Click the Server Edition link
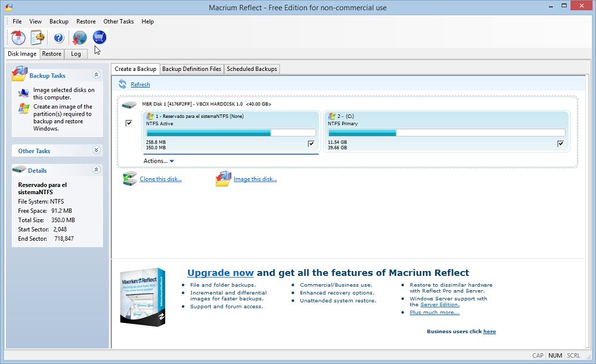The image size is (596, 364). (440, 304)
